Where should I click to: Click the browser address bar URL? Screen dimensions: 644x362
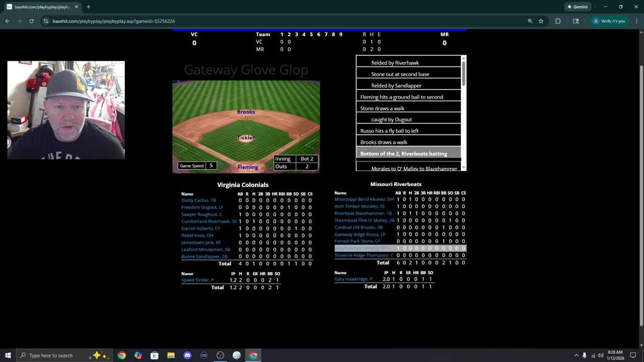pyautogui.click(x=114, y=21)
